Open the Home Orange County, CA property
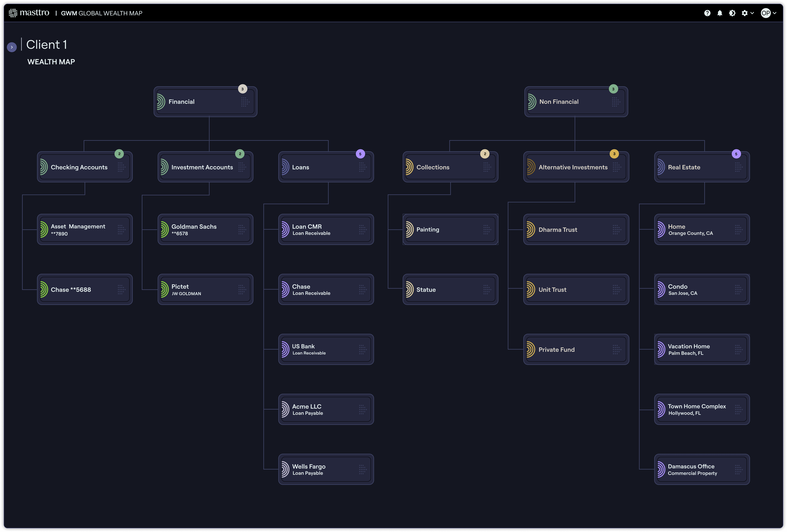Image resolution: width=787 pixels, height=532 pixels. click(x=702, y=229)
